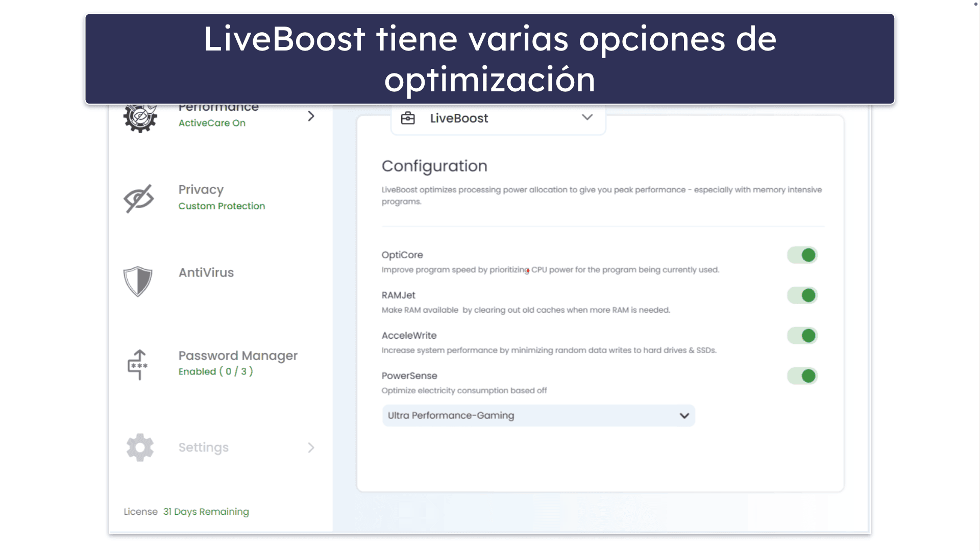Click the Settings gear icon
Image resolution: width=980 pixels, height=551 pixels.
point(140,447)
